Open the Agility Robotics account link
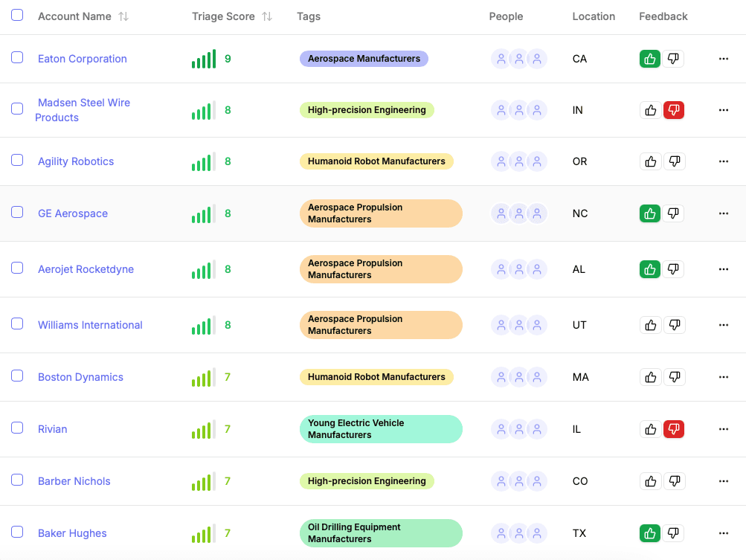The width and height of the screenshot is (746, 560). [75, 161]
